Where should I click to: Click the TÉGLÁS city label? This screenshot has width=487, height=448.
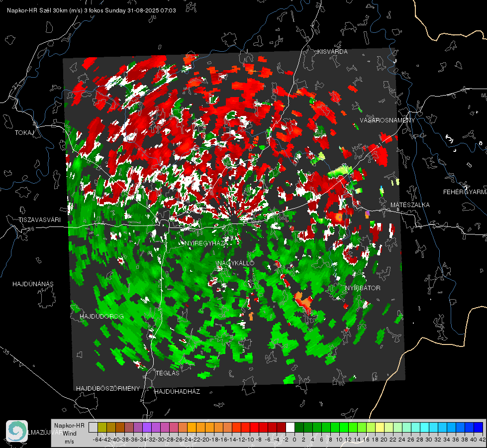tap(168, 373)
